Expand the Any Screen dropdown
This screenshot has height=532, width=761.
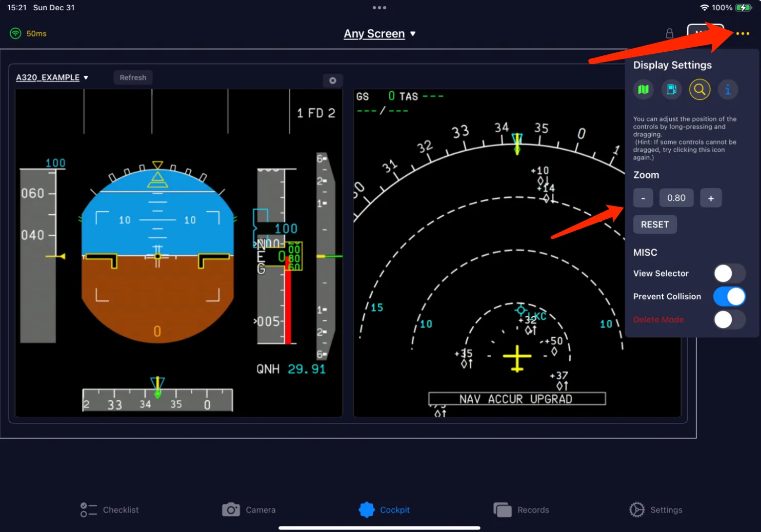379,34
